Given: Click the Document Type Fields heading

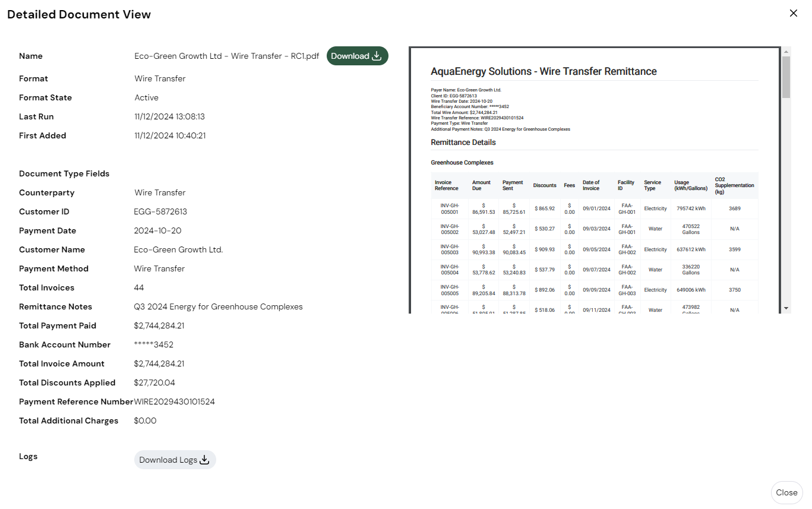Looking at the screenshot, I should point(64,173).
